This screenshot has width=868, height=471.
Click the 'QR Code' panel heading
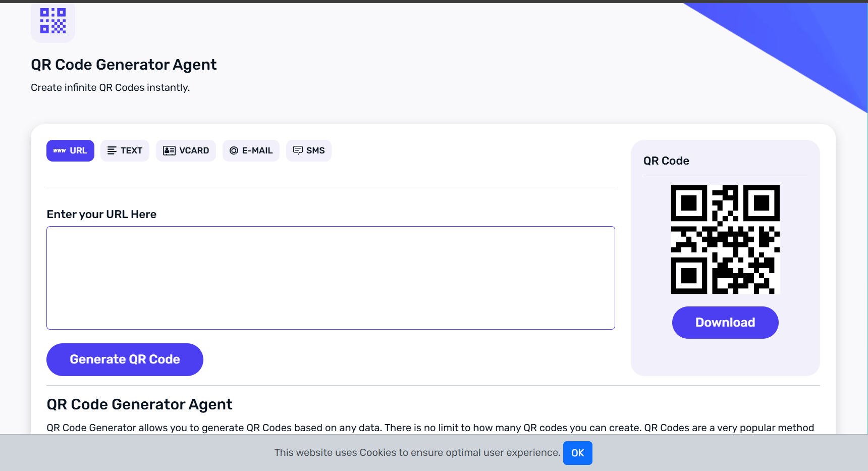point(666,161)
